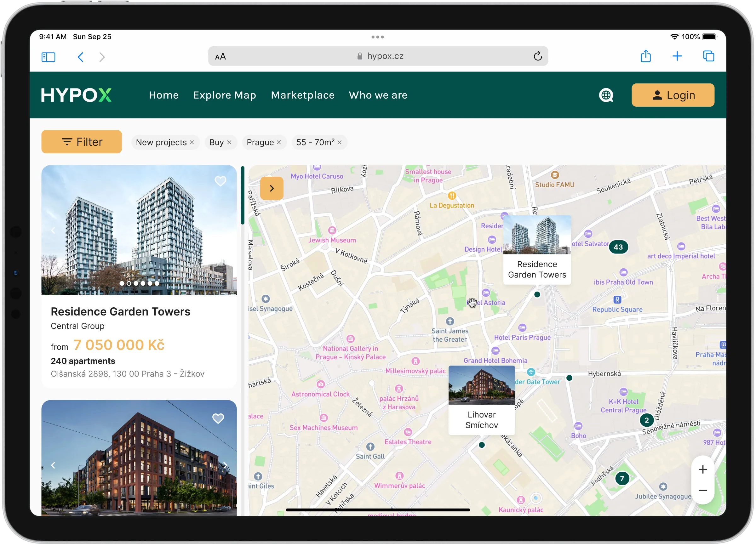Screen dimensions: 756x546
Task: Go back to the previous page
Action: 80,57
